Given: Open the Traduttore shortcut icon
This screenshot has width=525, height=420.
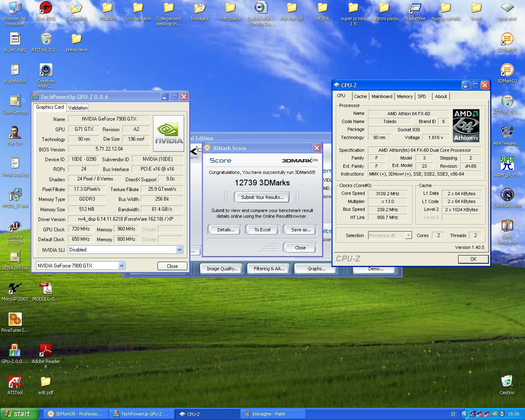Looking at the screenshot, I should tap(415, 11).
